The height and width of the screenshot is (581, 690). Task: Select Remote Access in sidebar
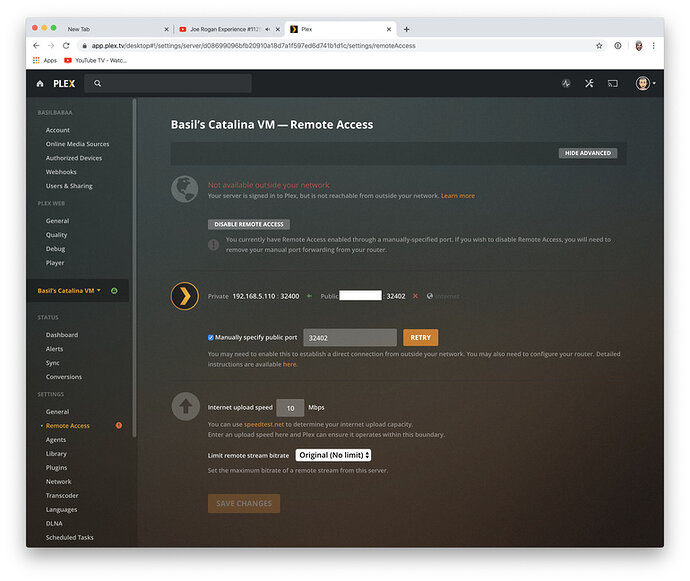[x=67, y=426]
